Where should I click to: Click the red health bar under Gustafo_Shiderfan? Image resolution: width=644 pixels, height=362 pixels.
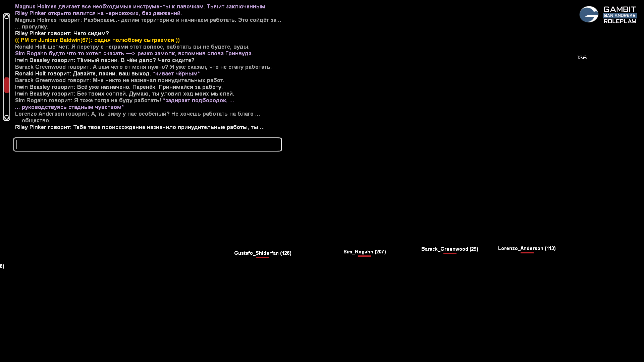(263, 257)
